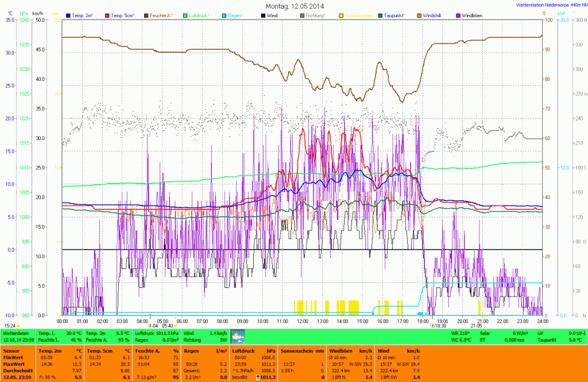The image size is (588, 382).
Task: Click the Wetterdaten label in the green bar
Action: 15,333
